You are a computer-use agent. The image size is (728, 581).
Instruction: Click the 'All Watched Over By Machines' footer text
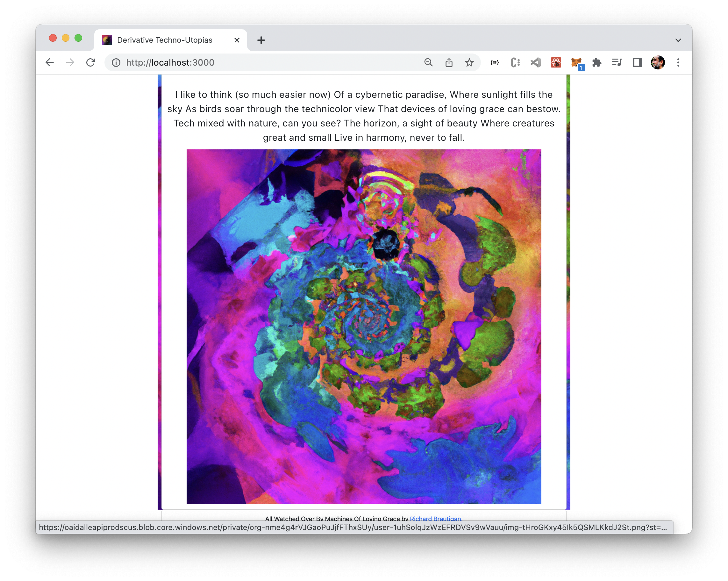pyautogui.click(x=337, y=519)
